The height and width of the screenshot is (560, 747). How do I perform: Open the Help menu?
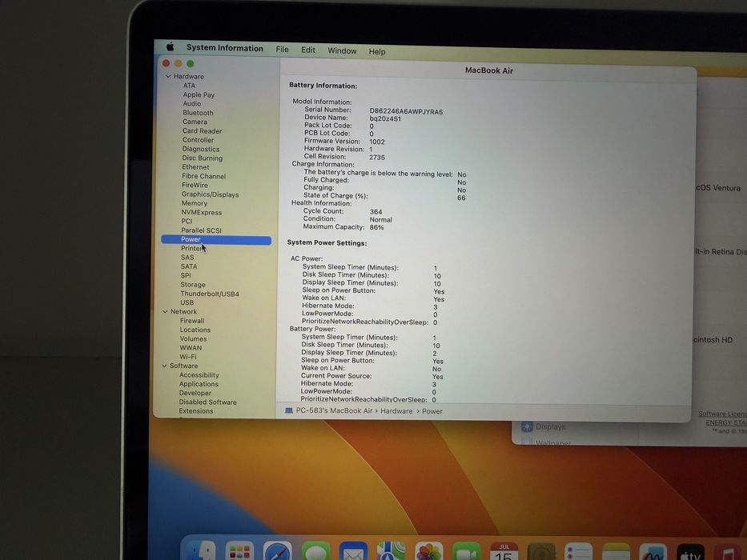coord(377,51)
